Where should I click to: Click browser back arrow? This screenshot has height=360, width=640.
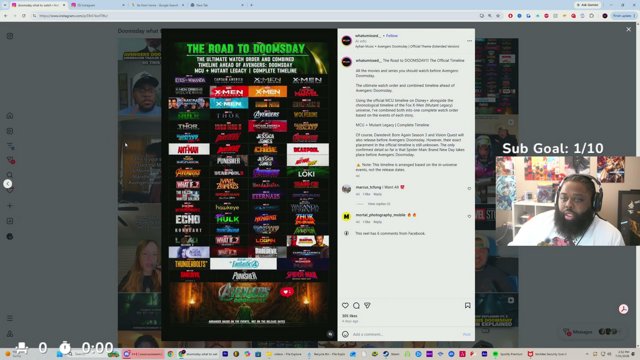(6, 16)
